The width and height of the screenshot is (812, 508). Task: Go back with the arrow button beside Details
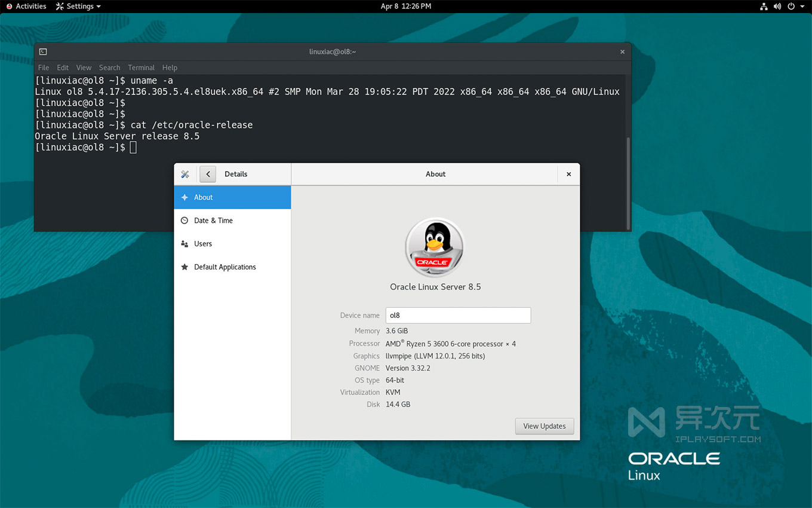click(x=208, y=175)
